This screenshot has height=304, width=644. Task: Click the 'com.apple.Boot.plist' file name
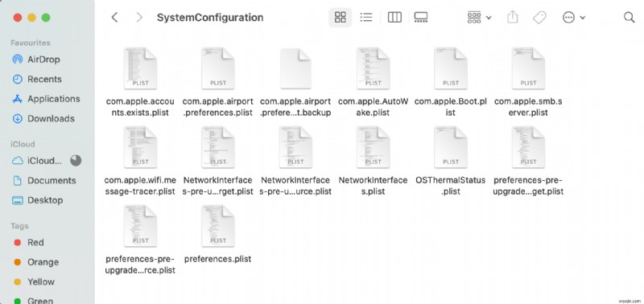click(x=451, y=107)
